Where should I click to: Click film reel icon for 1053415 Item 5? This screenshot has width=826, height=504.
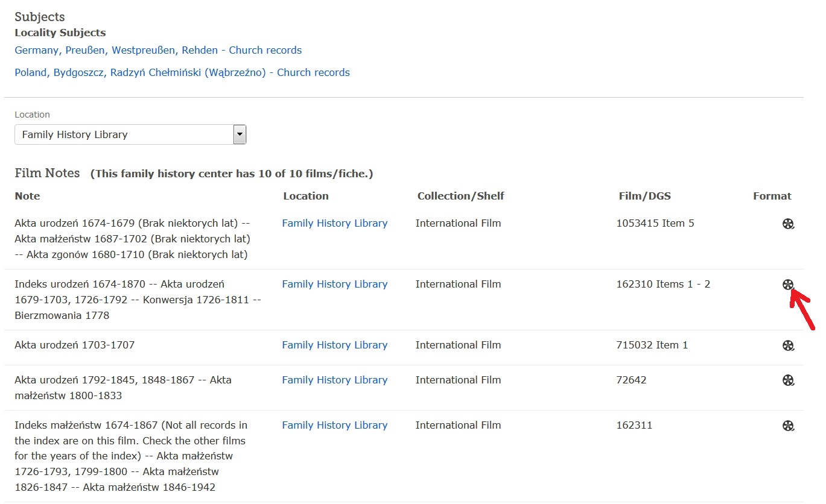pos(788,224)
